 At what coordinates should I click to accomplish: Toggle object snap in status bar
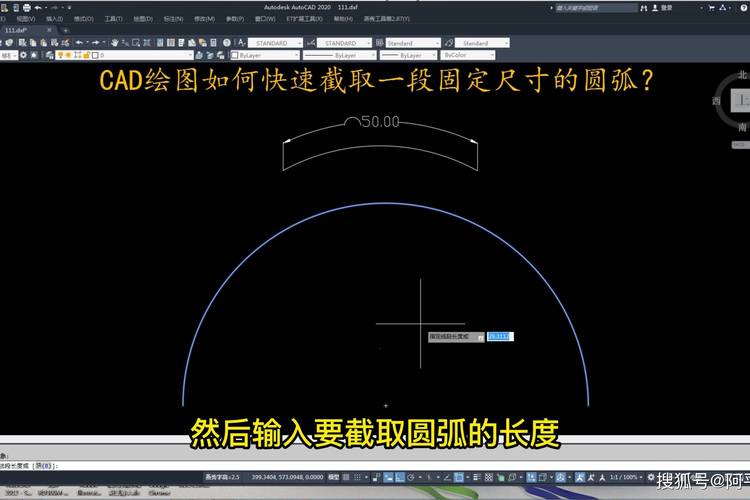(459, 477)
